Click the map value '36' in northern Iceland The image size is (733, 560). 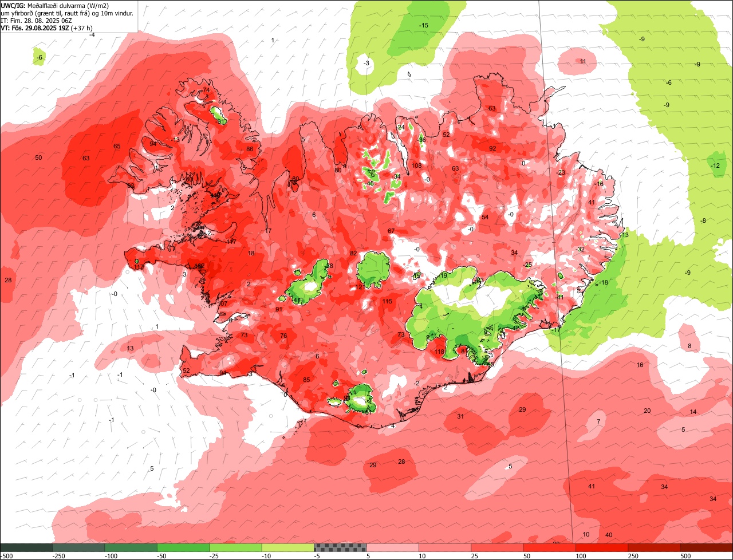(422, 140)
